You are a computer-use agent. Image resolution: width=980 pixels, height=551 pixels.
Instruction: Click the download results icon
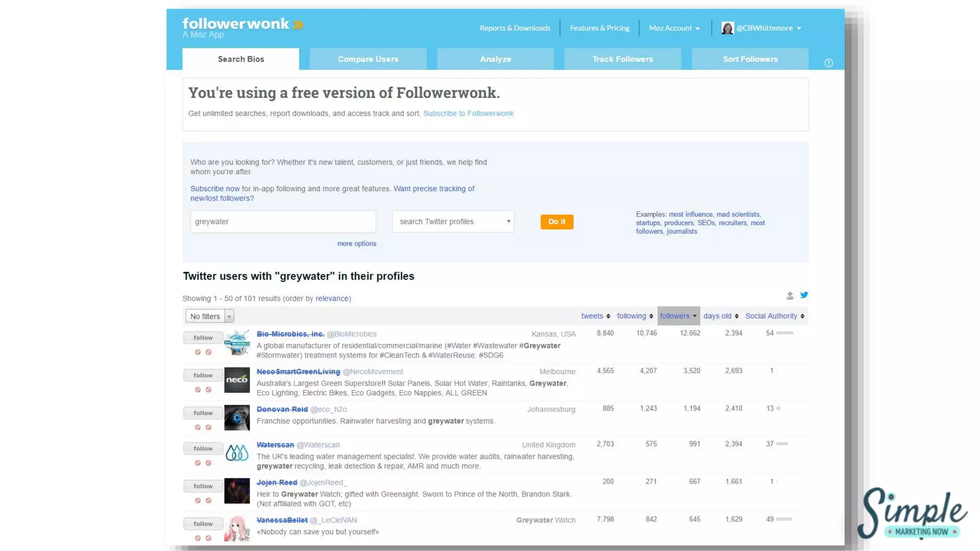pyautogui.click(x=790, y=296)
